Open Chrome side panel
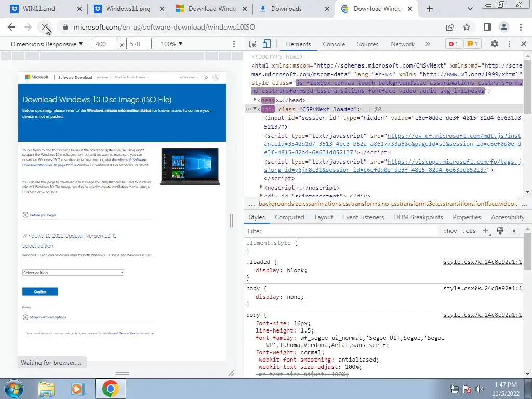 (487, 27)
